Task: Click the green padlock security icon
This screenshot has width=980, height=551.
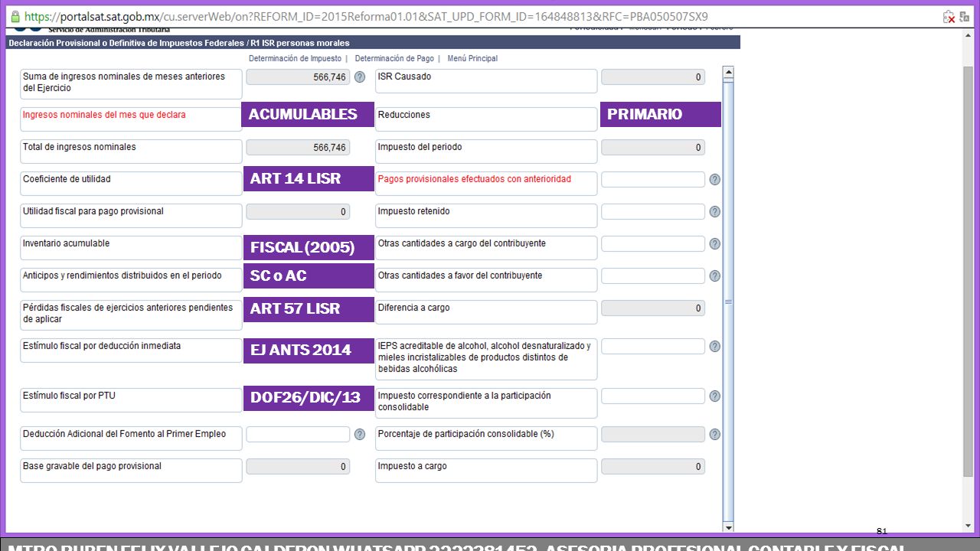Action: pos(15,16)
